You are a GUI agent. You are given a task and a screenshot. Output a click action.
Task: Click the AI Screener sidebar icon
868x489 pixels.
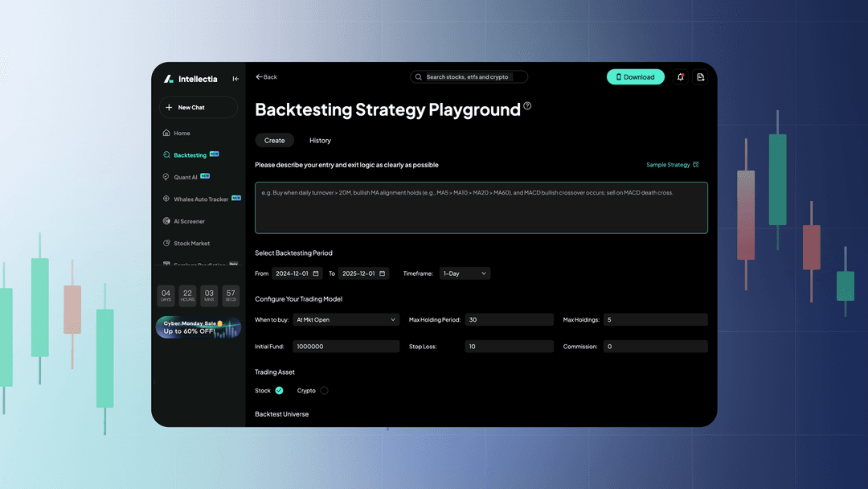click(x=166, y=221)
